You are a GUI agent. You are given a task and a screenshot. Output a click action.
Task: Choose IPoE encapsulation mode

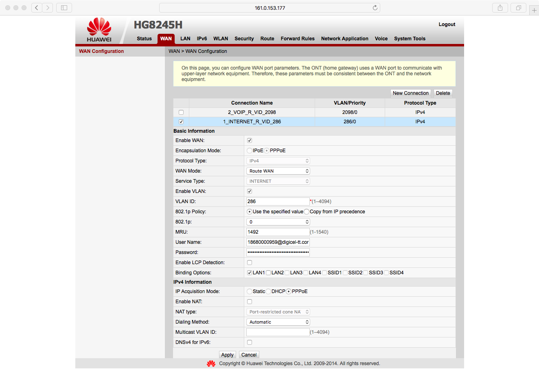pyautogui.click(x=249, y=151)
